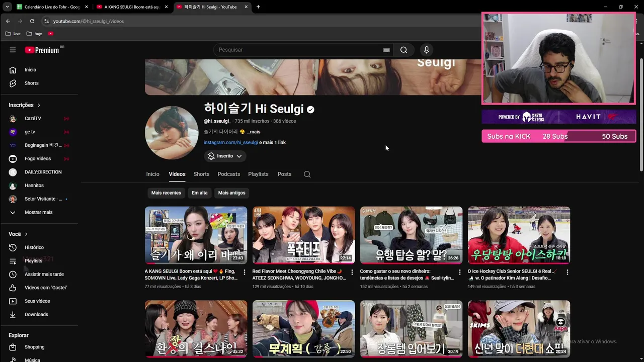Switch to the Início channel tab
644x362 pixels.
click(153, 174)
